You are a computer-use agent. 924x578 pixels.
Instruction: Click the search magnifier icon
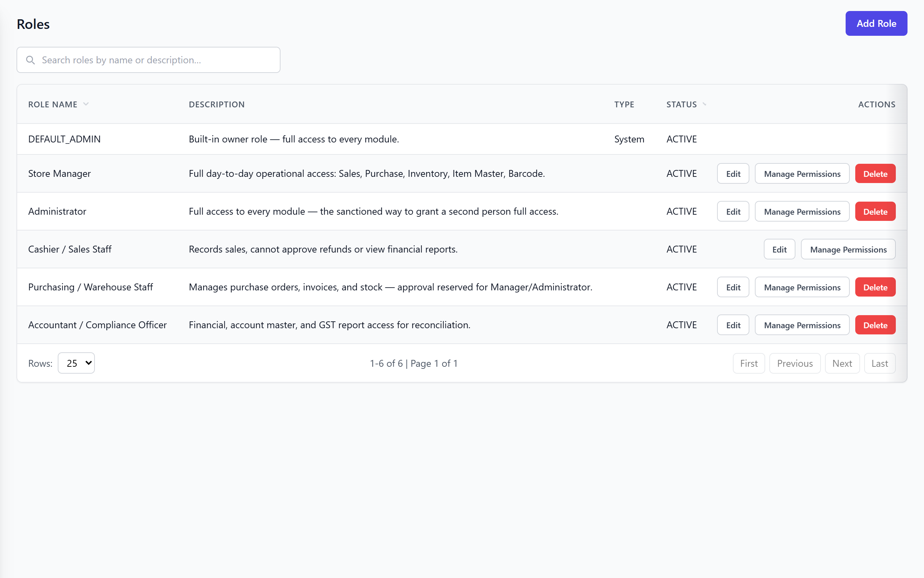pos(31,60)
